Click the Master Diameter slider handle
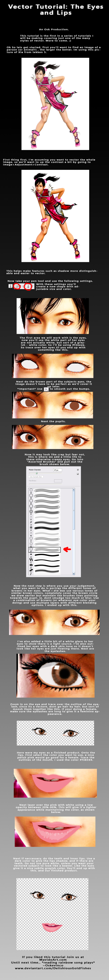Screen dimensions: 109x980 click(x=37, y=473)
